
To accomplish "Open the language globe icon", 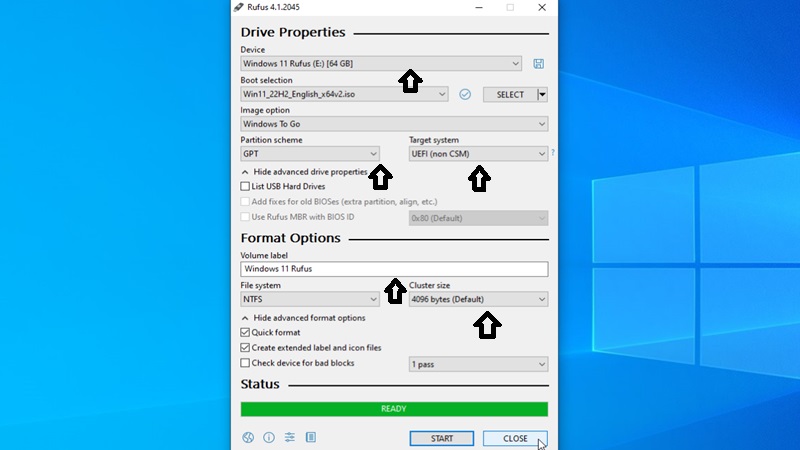I will [248, 437].
